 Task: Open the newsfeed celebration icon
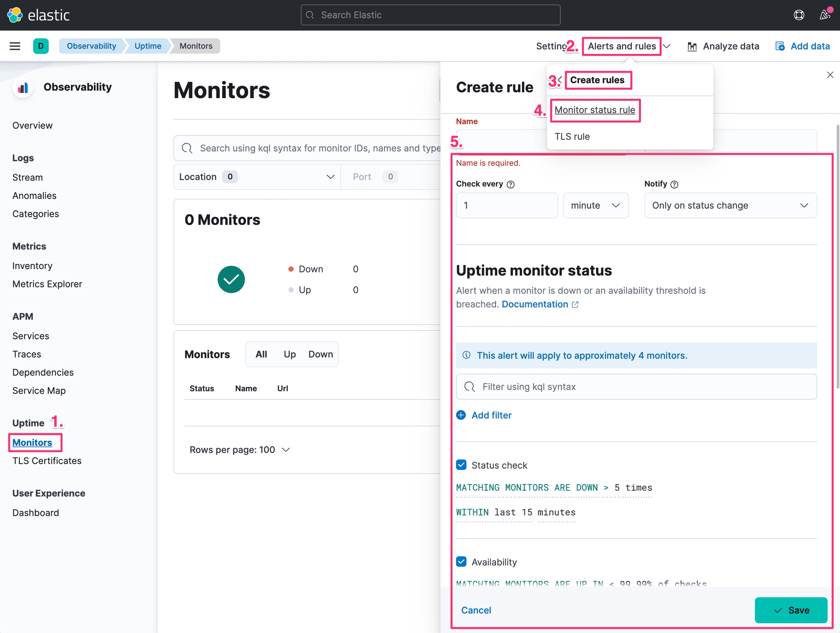pos(825,15)
